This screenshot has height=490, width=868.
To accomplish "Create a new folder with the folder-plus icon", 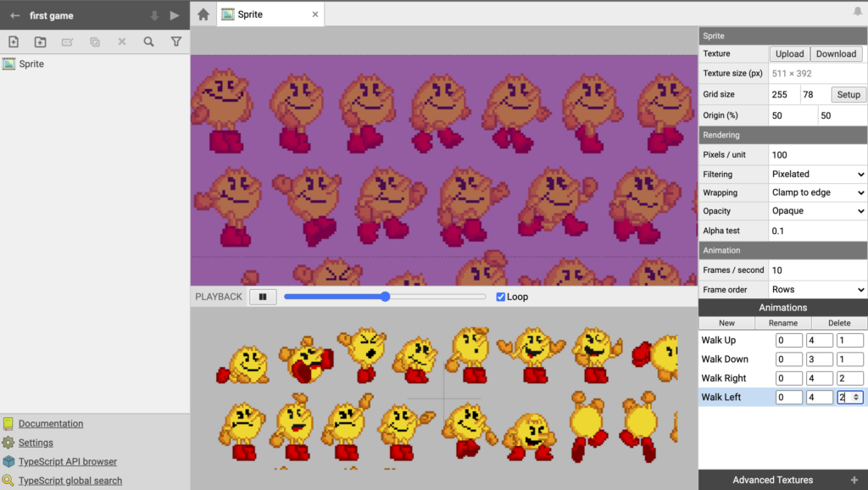I will (40, 42).
